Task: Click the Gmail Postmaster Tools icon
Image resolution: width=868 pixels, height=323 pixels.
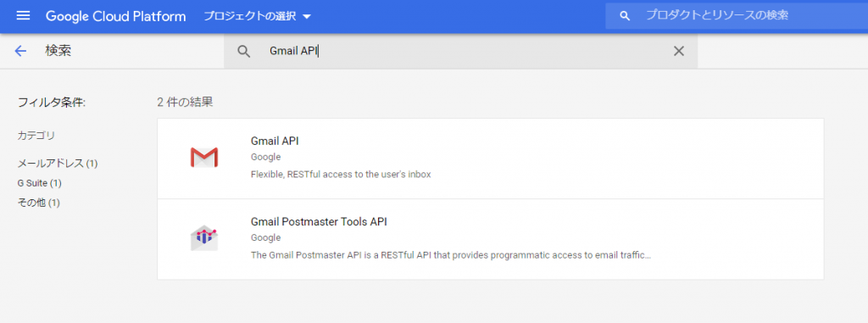Action: (x=203, y=237)
